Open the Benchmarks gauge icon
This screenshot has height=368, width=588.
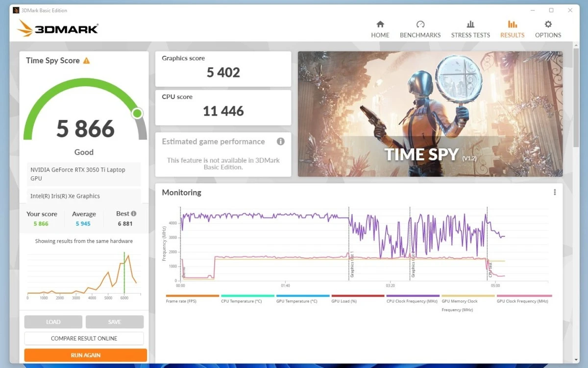(420, 25)
